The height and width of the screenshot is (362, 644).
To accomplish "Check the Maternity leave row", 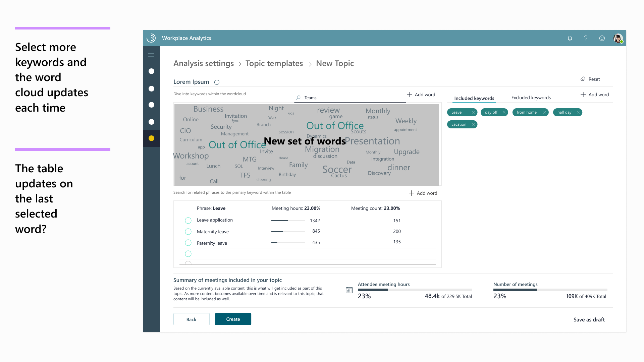I will point(188,231).
